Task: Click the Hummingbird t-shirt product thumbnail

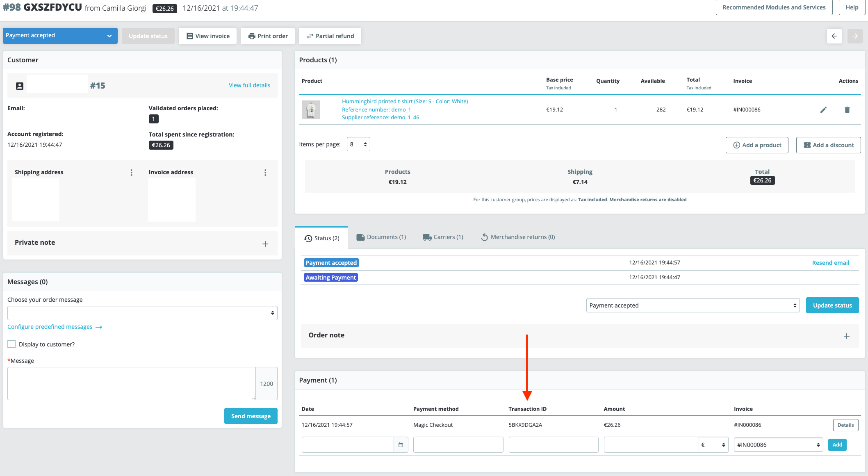Action: pyautogui.click(x=311, y=109)
